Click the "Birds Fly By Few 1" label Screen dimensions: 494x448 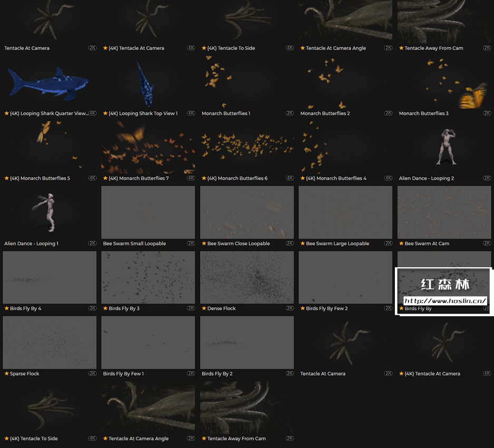(x=123, y=374)
